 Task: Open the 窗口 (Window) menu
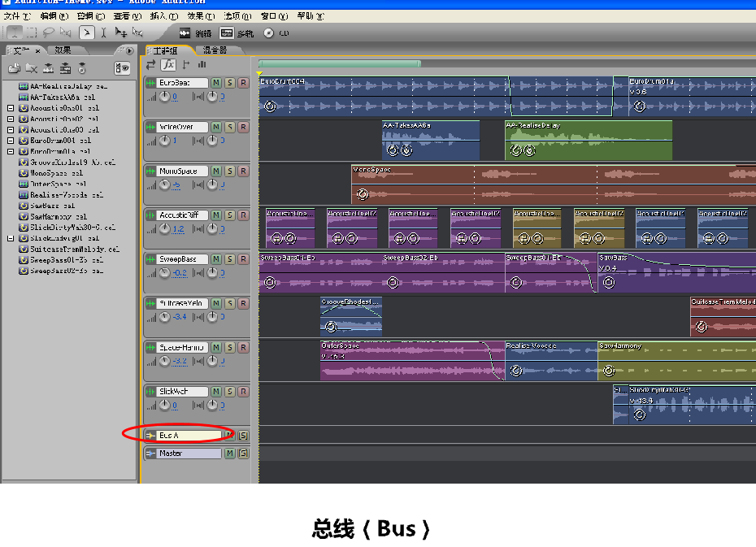coord(274,16)
